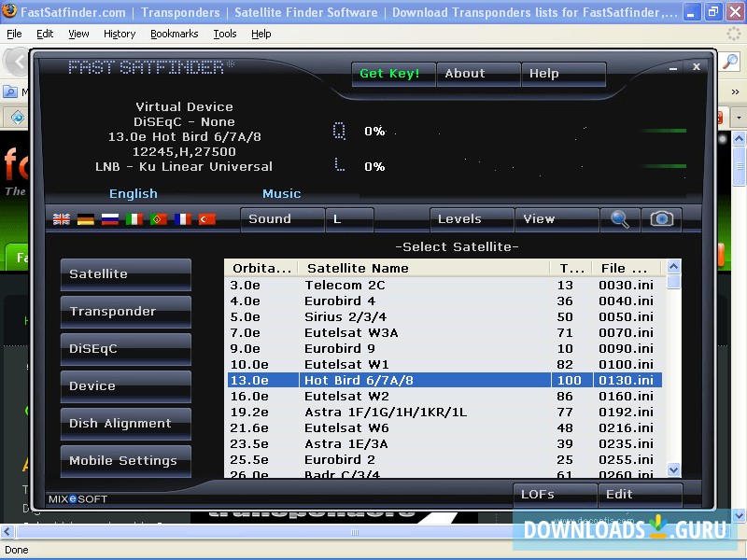Select Eurobird 2 satellite row
This screenshot has width=747, height=560.
click(443, 459)
